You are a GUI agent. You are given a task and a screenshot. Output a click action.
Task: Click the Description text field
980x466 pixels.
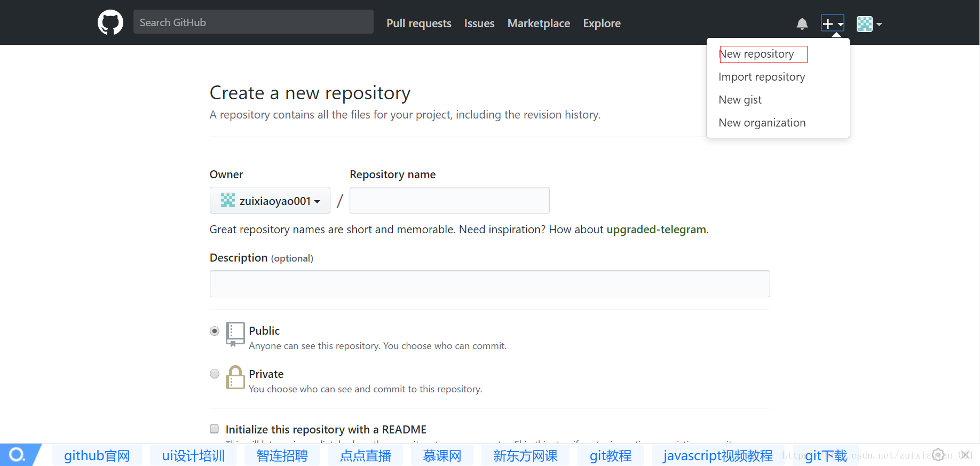(489, 283)
